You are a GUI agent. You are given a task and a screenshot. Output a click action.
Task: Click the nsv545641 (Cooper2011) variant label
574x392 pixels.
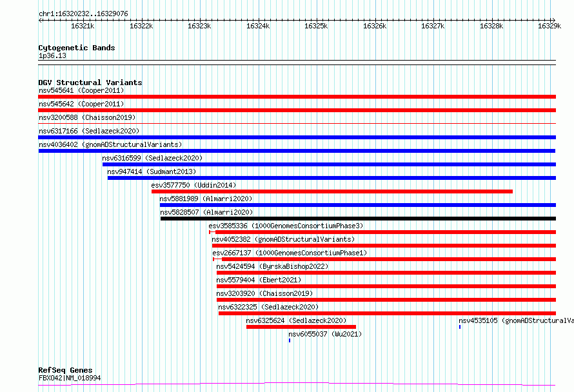[x=81, y=90]
